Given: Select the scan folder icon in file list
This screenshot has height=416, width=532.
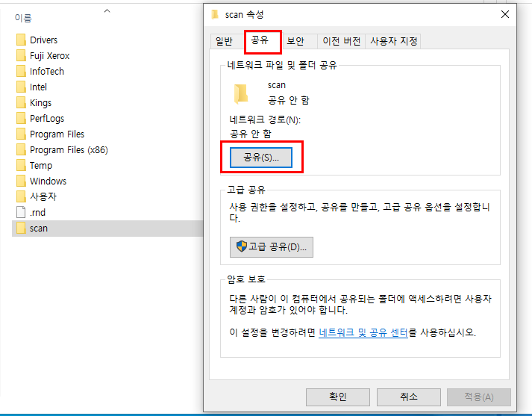Looking at the screenshot, I should tap(21, 229).
